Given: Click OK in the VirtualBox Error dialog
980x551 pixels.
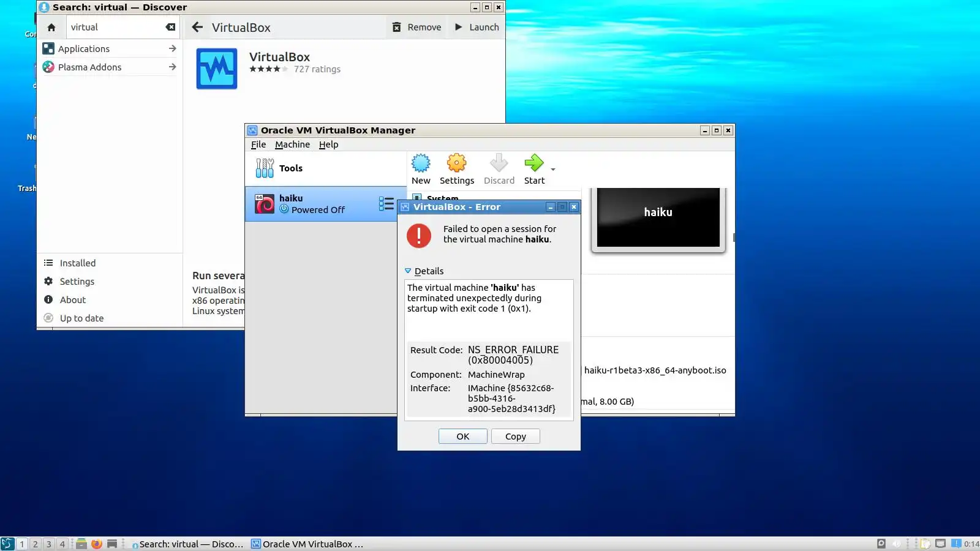Looking at the screenshot, I should tap(463, 437).
